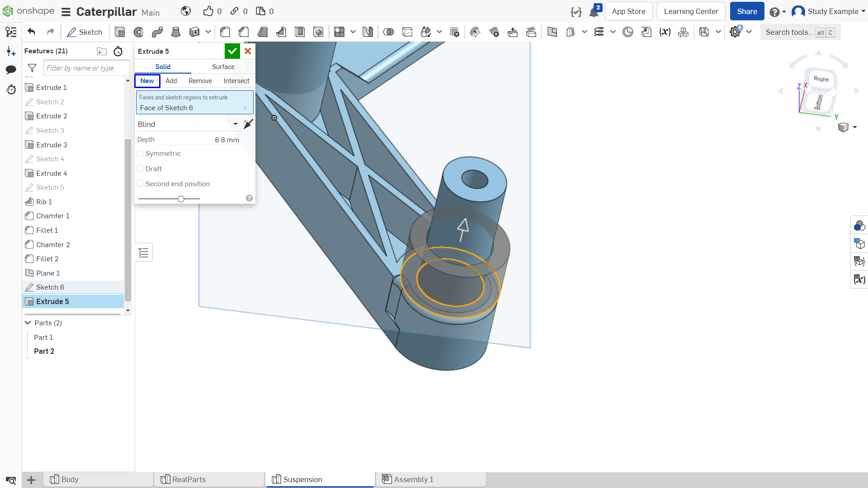Switch extrude type to Surface
The width and height of the screenshot is (868, 488).
223,67
